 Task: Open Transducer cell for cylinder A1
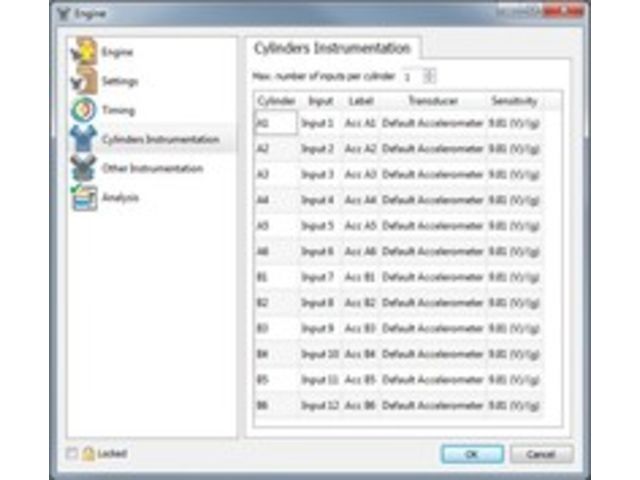(432, 123)
